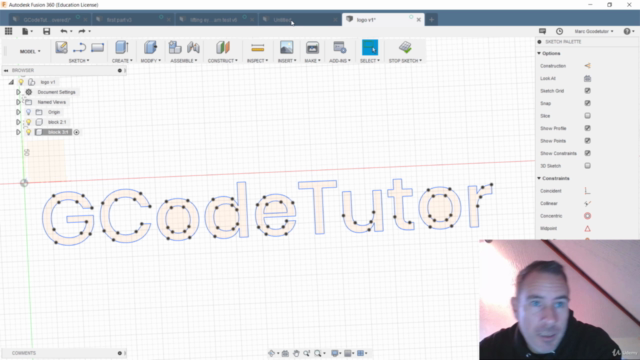640x360 pixels.
Task: Toggle the Show Profile checkbox
Action: click(x=587, y=128)
